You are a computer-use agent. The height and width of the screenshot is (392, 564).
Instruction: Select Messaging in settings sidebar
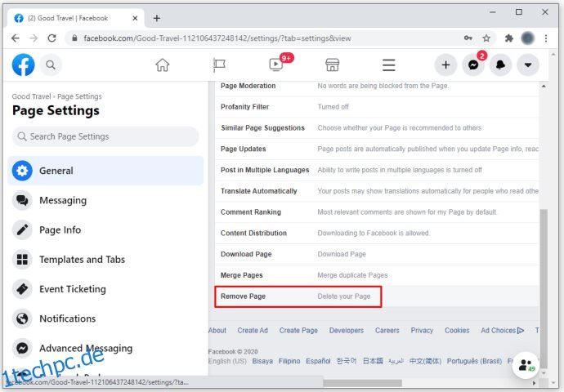(x=105, y=200)
